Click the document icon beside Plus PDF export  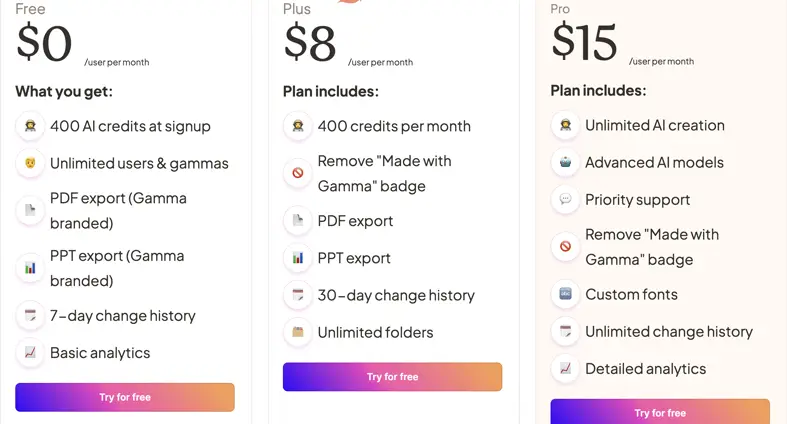(x=298, y=221)
